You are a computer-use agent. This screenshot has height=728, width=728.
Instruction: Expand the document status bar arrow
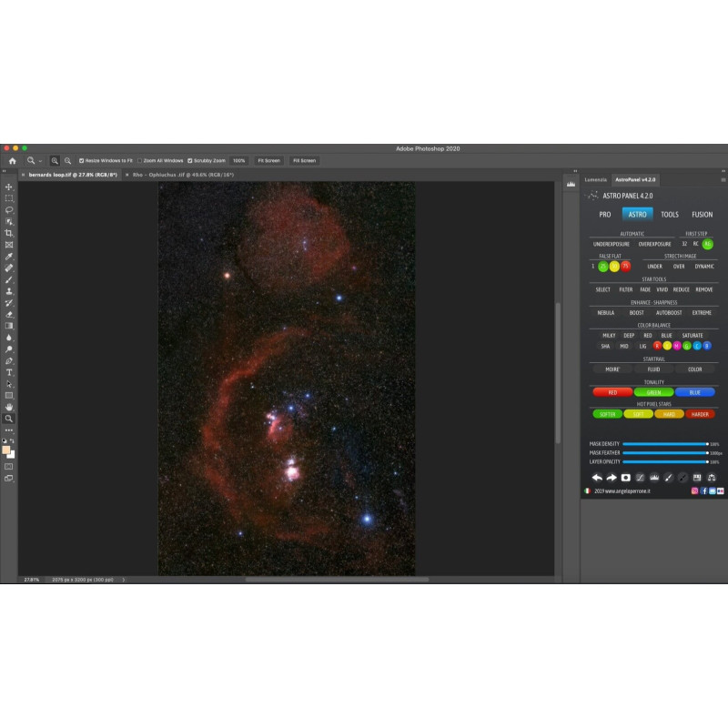124,579
